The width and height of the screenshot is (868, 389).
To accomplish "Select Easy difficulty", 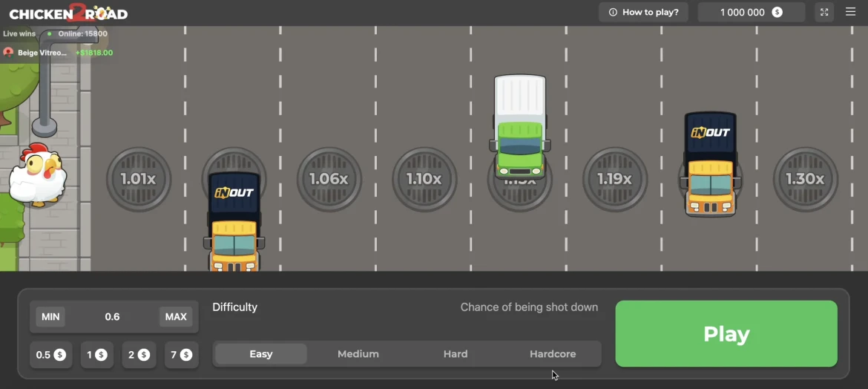I will [x=260, y=354].
